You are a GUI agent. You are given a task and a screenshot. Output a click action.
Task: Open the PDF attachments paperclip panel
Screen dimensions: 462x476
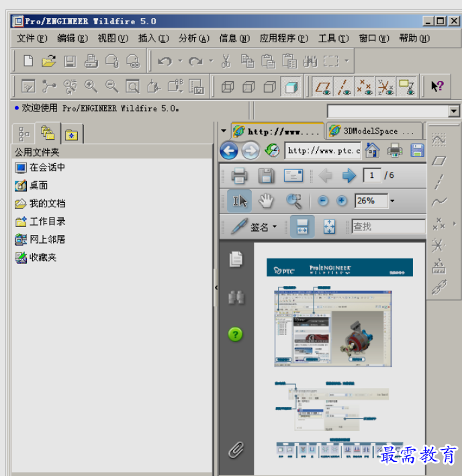(236, 450)
